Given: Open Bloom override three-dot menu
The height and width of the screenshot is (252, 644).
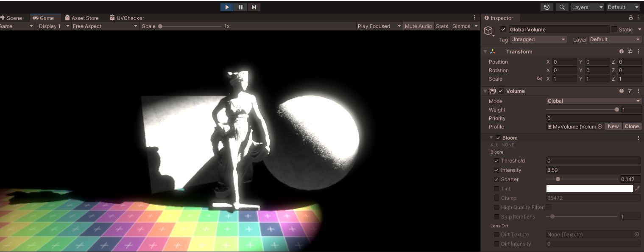Looking at the screenshot, I should (638, 138).
